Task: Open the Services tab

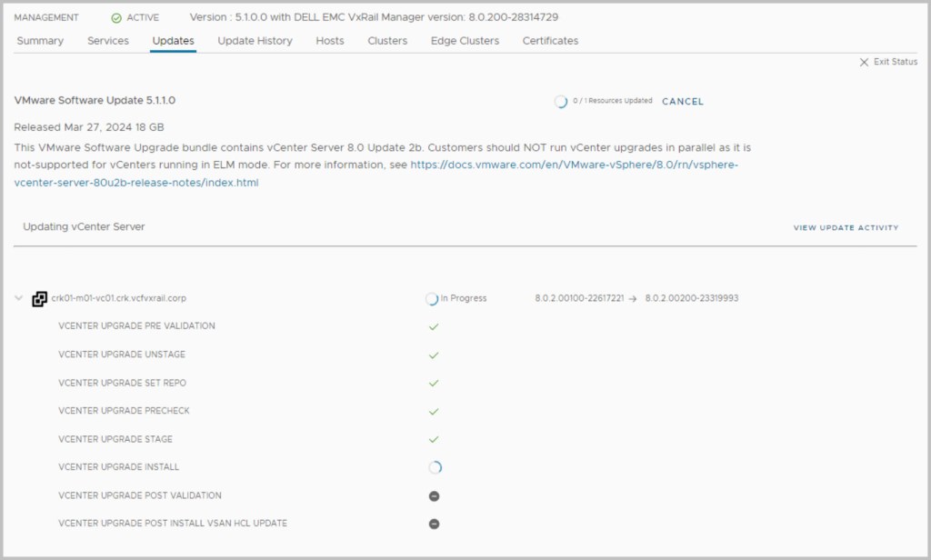Action: point(108,41)
